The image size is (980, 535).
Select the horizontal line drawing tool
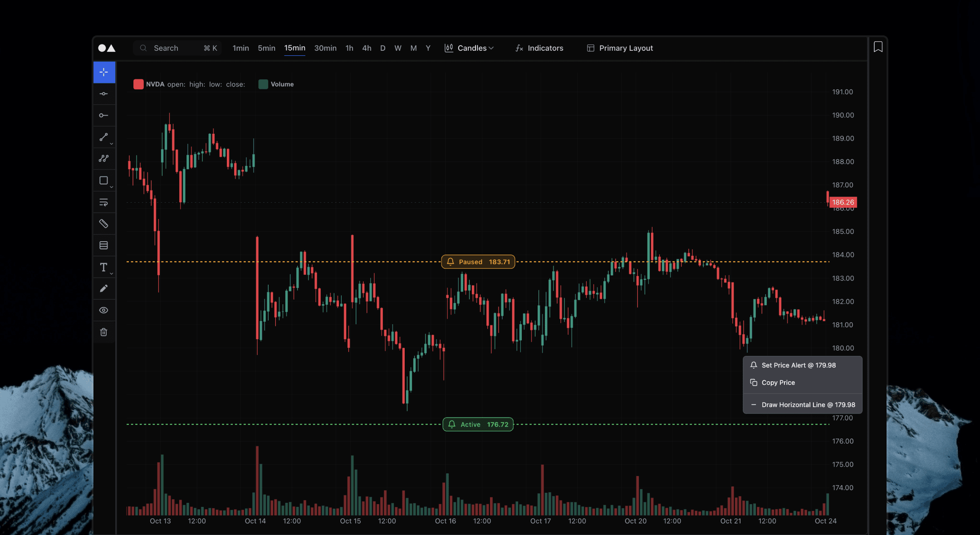point(104,94)
